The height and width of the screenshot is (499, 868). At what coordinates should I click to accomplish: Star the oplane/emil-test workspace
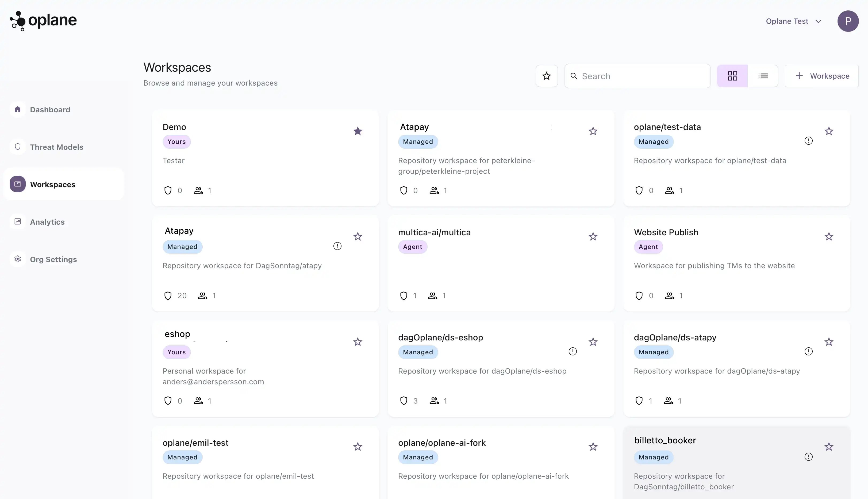coord(358,447)
